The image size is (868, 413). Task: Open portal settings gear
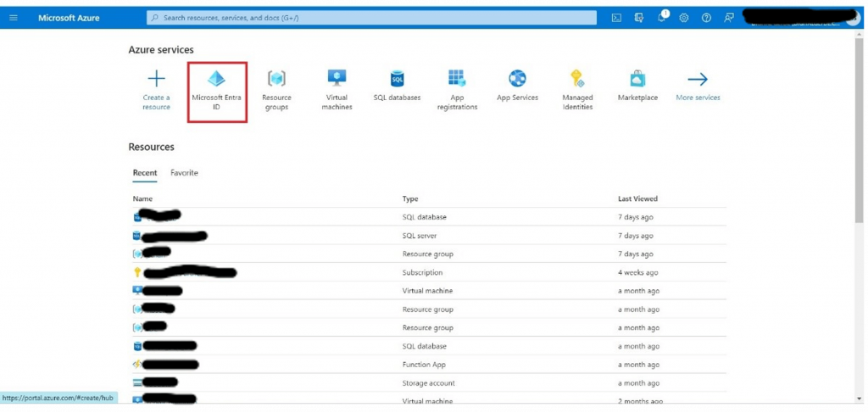point(684,18)
